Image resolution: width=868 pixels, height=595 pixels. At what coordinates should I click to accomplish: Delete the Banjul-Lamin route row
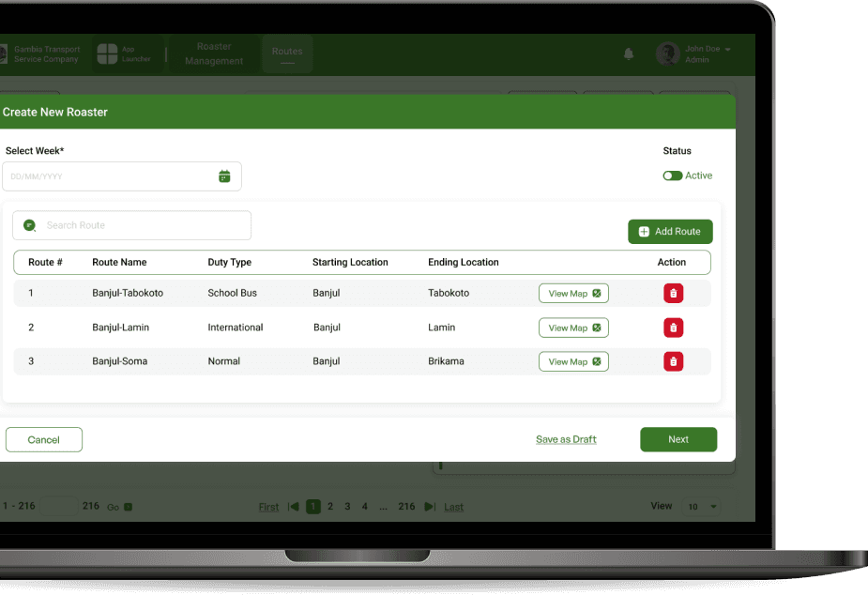point(673,328)
